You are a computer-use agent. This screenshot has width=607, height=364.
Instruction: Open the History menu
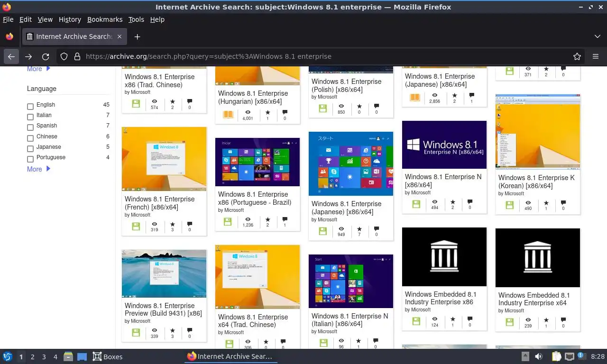(70, 19)
